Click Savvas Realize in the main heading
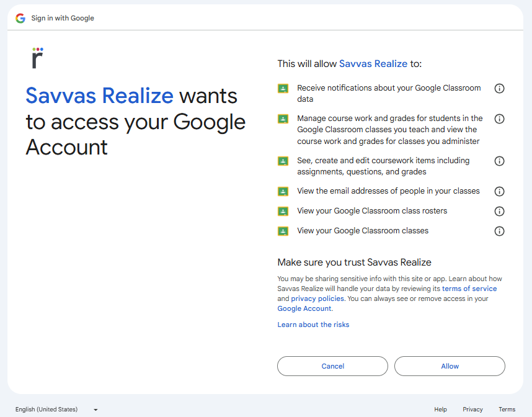Viewport: 532px width, 417px height. [x=100, y=96]
